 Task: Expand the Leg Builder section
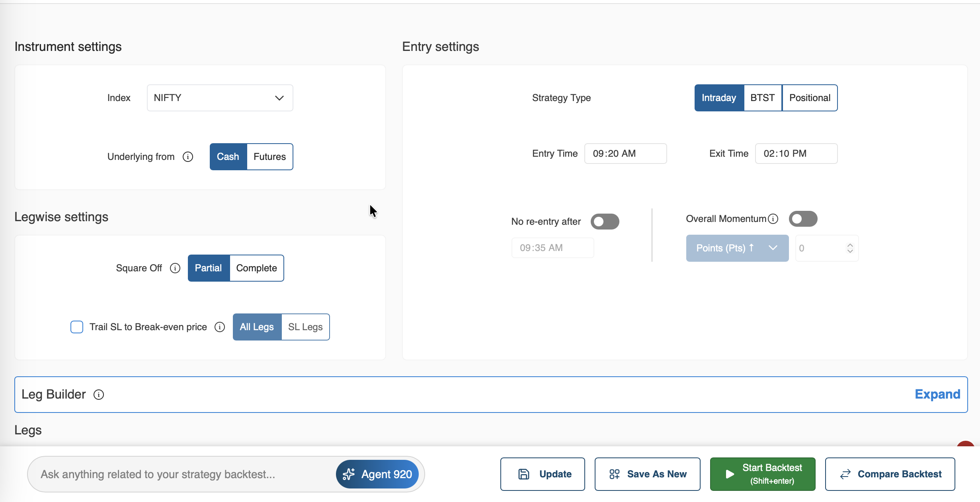click(x=937, y=394)
